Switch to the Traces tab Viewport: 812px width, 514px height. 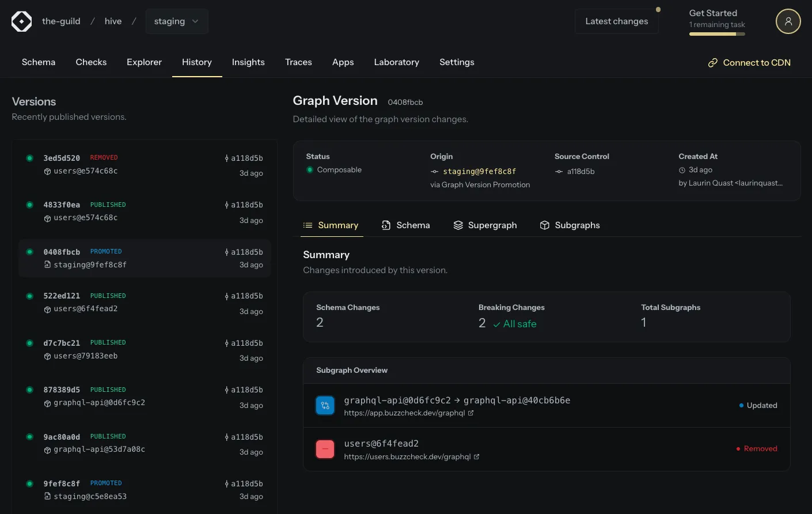click(298, 62)
